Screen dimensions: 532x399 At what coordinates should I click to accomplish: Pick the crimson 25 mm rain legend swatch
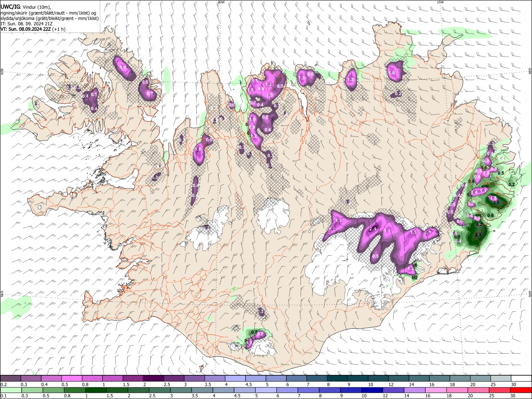(x=500, y=390)
